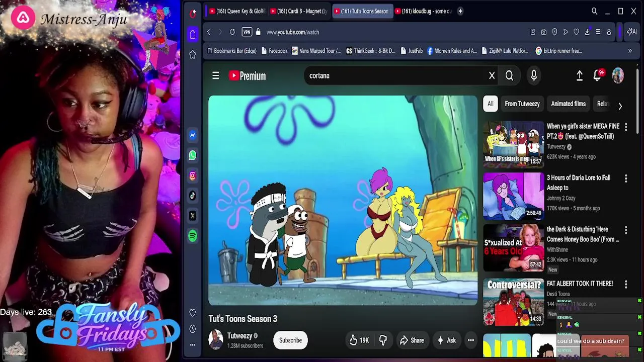The width and height of the screenshot is (644, 362).
Task: Show more filter chips with the arrow
Action: pyautogui.click(x=620, y=106)
